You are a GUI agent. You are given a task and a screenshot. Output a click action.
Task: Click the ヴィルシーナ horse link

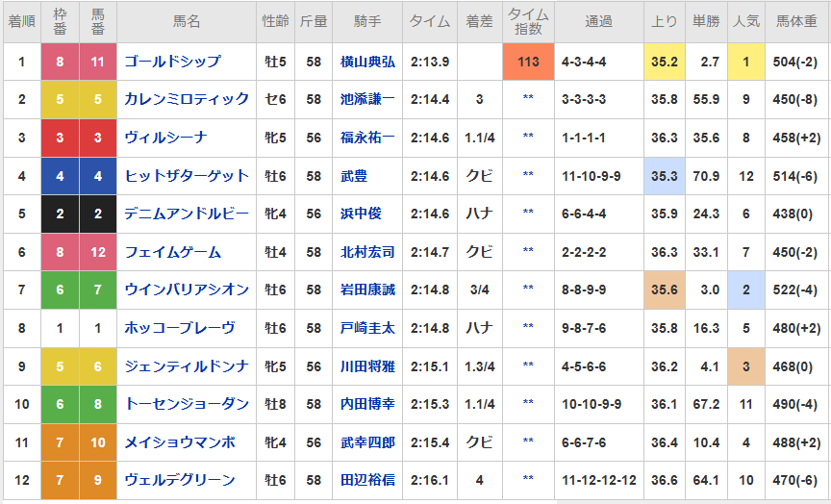pyautogui.click(x=165, y=138)
